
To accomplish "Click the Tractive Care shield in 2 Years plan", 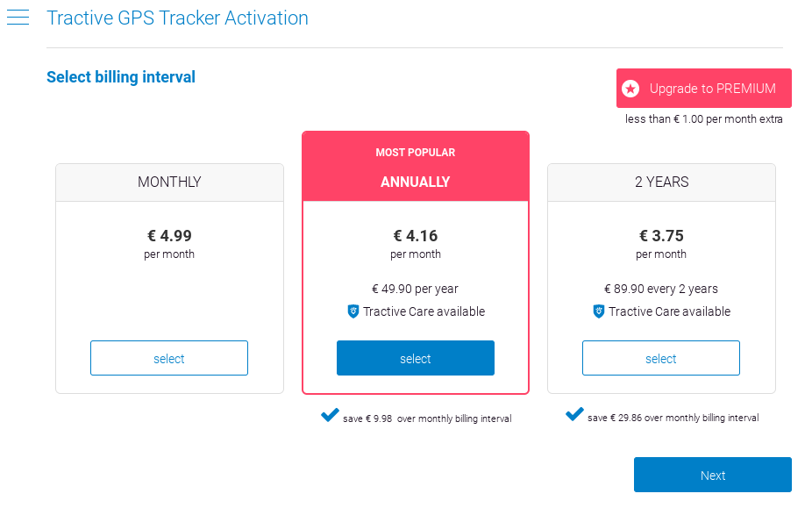I will [599, 311].
